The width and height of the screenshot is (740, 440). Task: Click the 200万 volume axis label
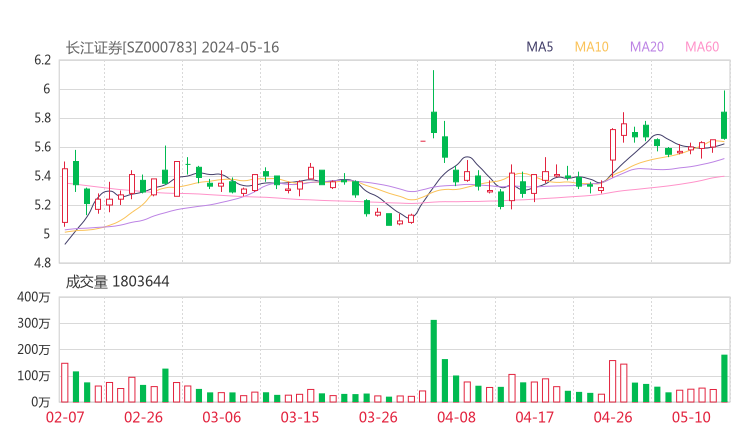click(x=34, y=350)
